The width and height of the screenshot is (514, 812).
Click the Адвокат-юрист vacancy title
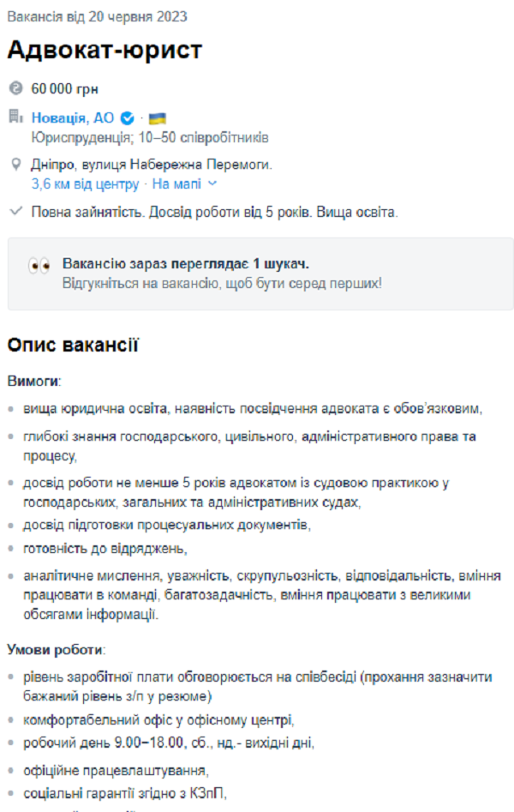pos(105,51)
